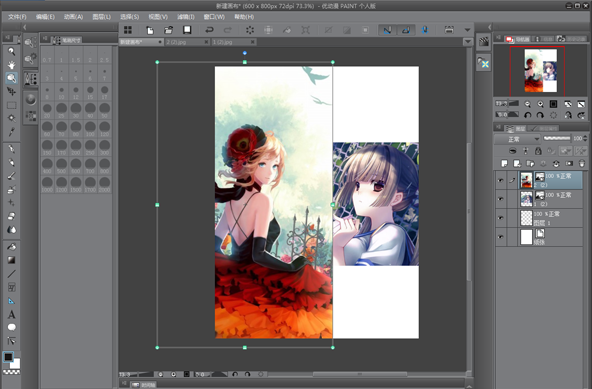
Task: Click the layer opacity slider
Action: pyautogui.click(x=557, y=139)
